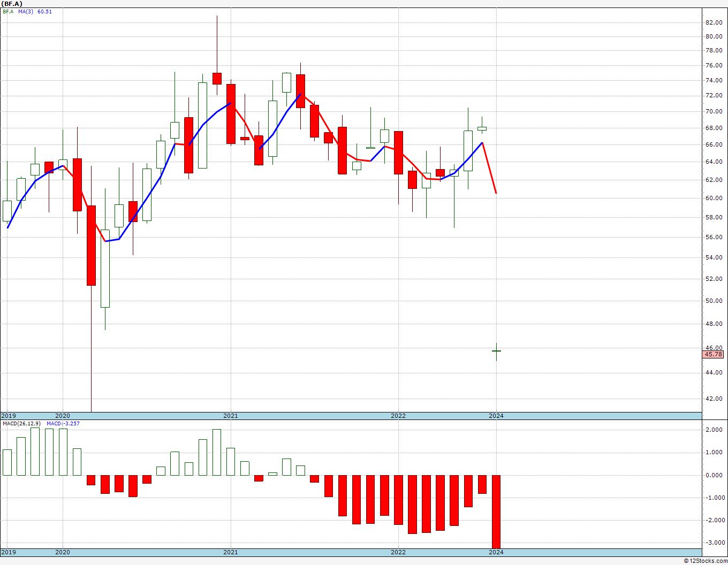Select the BF.A legend label beside MA(3)

8,12
